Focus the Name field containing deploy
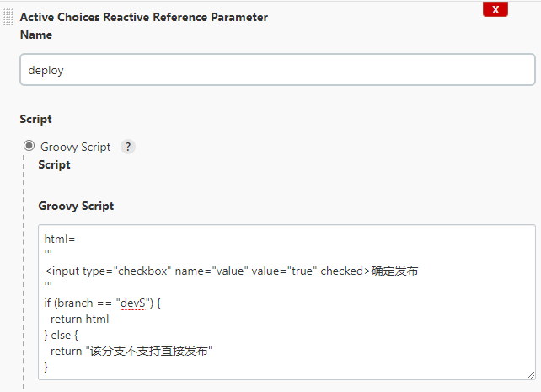The height and width of the screenshot is (392, 541). [278, 70]
